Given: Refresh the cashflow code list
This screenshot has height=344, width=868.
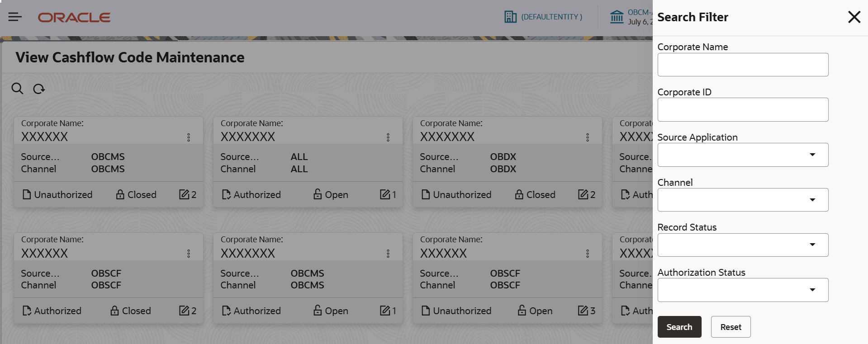Looking at the screenshot, I should (39, 89).
